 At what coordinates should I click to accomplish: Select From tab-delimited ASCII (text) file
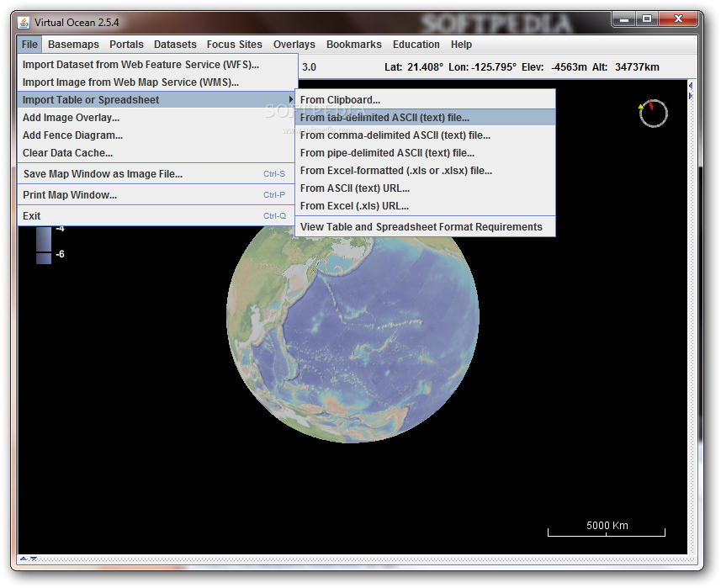425,118
